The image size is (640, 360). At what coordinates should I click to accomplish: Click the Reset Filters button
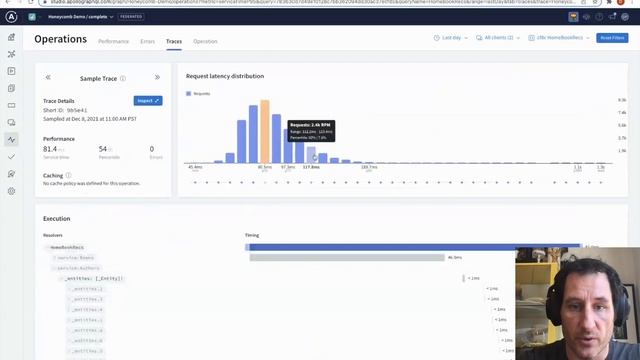click(612, 38)
